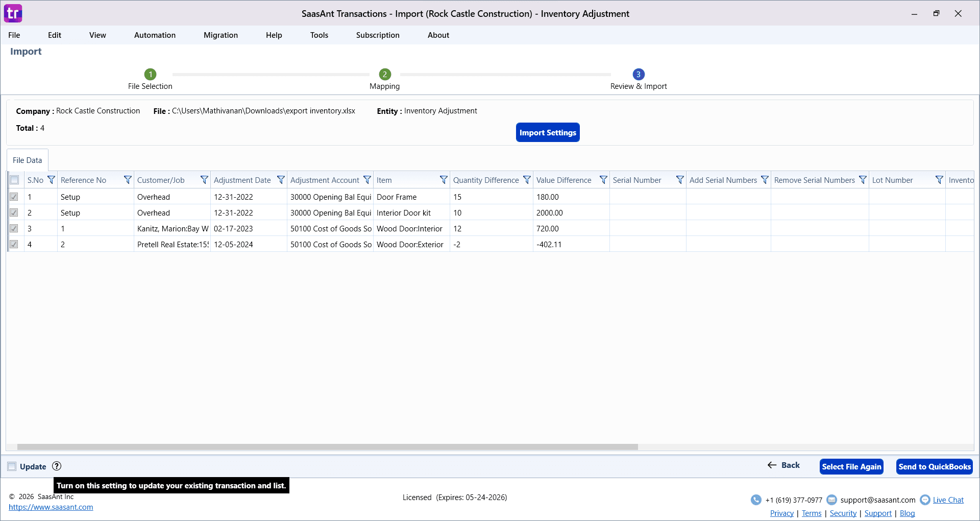Filter the Customer/Job column

click(204, 180)
